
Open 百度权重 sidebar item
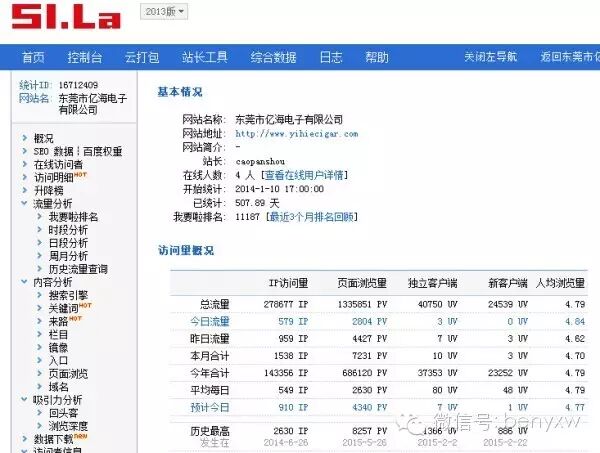pos(102,152)
